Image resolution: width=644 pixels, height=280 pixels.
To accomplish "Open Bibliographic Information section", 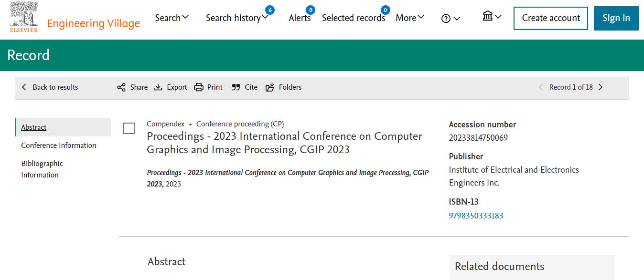I will click(42, 169).
